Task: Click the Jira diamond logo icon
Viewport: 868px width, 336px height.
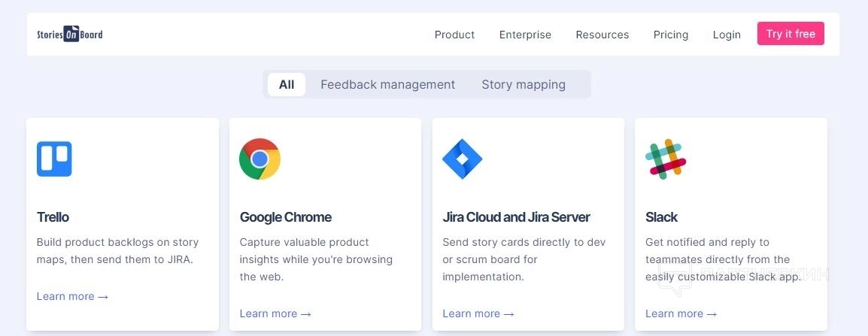Action: pyautogui.click(x=462, y=159)
